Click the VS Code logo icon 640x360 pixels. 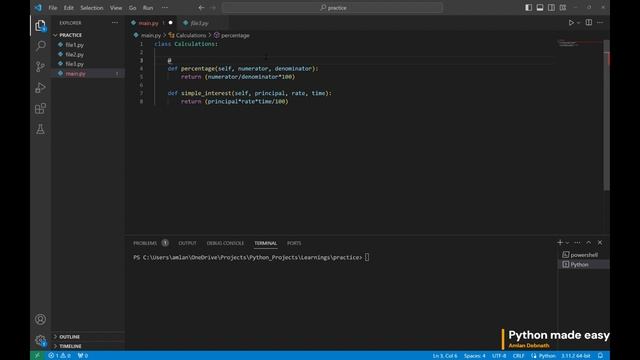38,7
